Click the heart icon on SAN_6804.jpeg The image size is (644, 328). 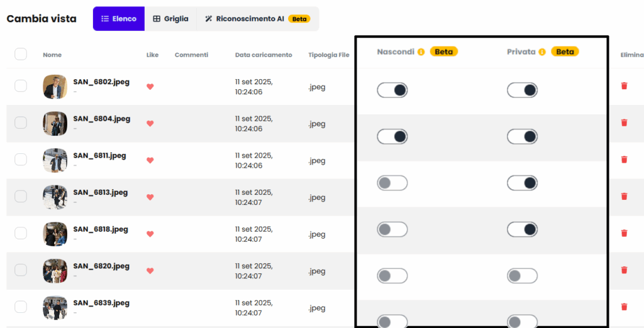pyautogui.click(x=150, y=124)
